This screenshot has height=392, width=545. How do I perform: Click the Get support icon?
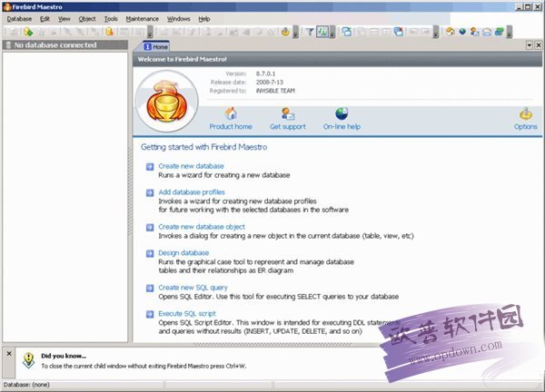[288, 113]
